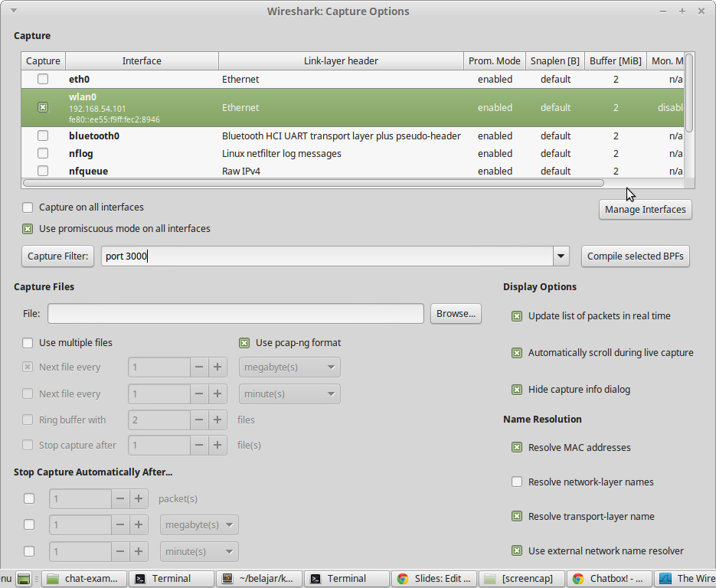716x588 pixels.
Task: Toggle Use external network name resolver
Action: (517, 551)
